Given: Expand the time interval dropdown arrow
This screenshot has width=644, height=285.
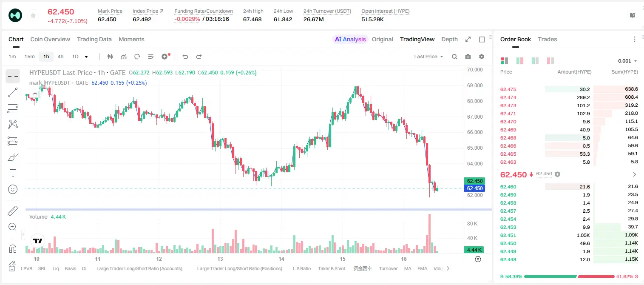Looking at the screenshot, I should [86, 57].
